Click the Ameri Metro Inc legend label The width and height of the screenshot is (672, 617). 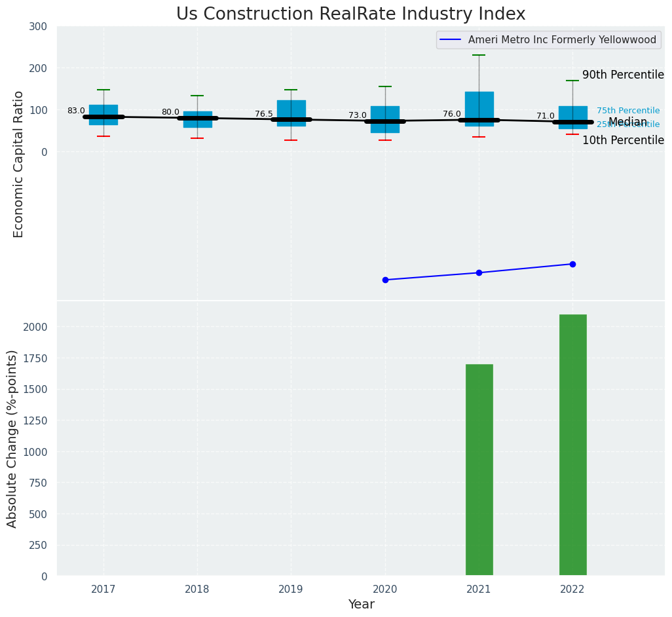(x=562, y=40)
